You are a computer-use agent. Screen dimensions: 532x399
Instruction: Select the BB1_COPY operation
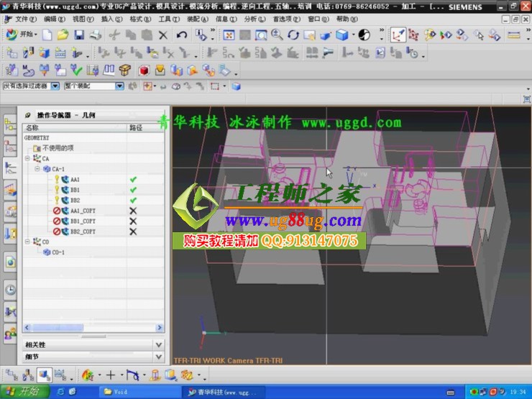click(x=83, y=221)
